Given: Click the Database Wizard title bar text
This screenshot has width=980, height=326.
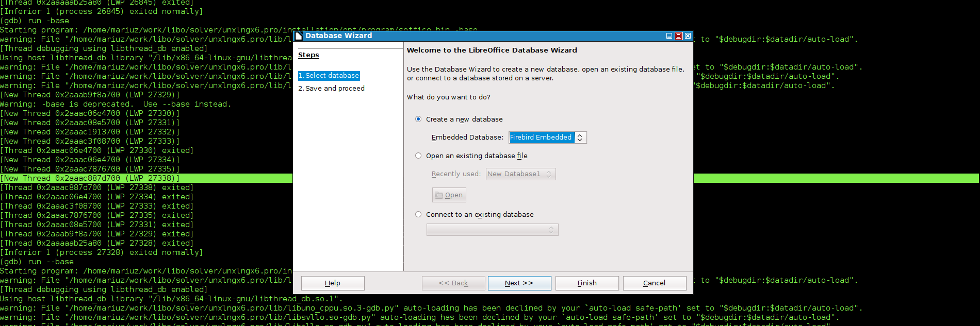Looking at the screenshot, I should (x=339, y=36).
